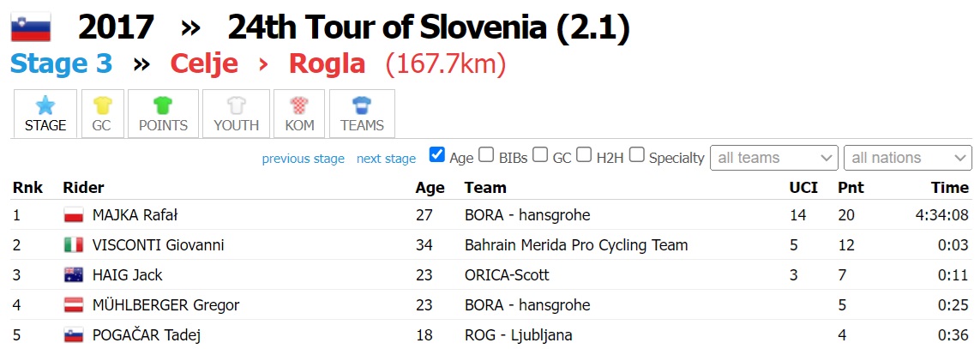Enable the Specialty checkbox
The width and height of the screenshot is (980, 349).
(636, 154)
